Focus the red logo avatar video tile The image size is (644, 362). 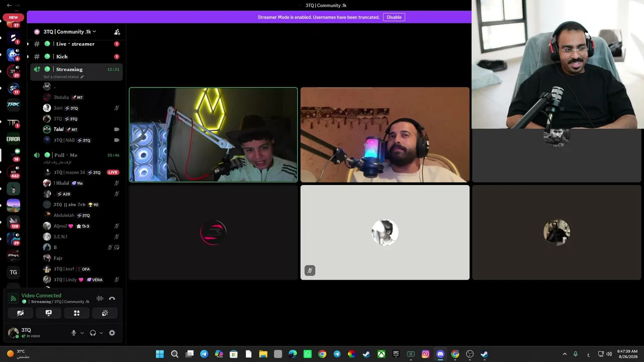213,232
